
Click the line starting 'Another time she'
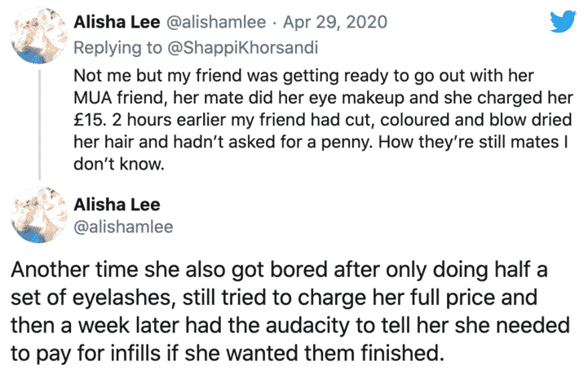pyautogui.click(x=279, y=270)
